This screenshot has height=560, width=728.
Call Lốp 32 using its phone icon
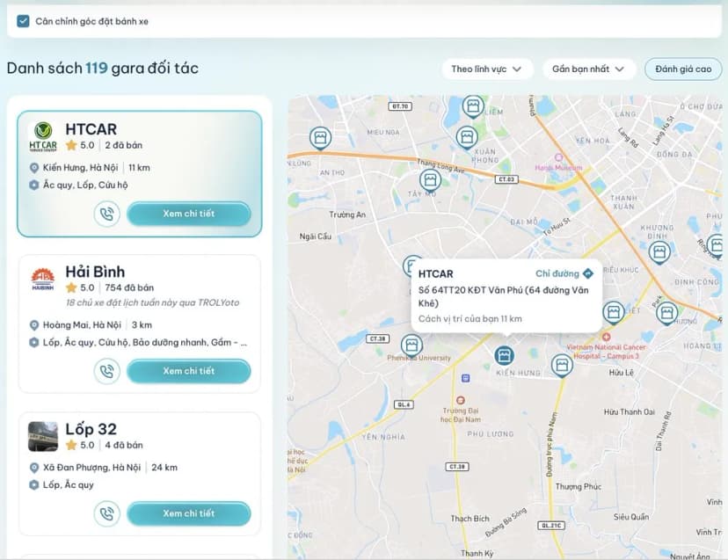[x=106, y=514]
